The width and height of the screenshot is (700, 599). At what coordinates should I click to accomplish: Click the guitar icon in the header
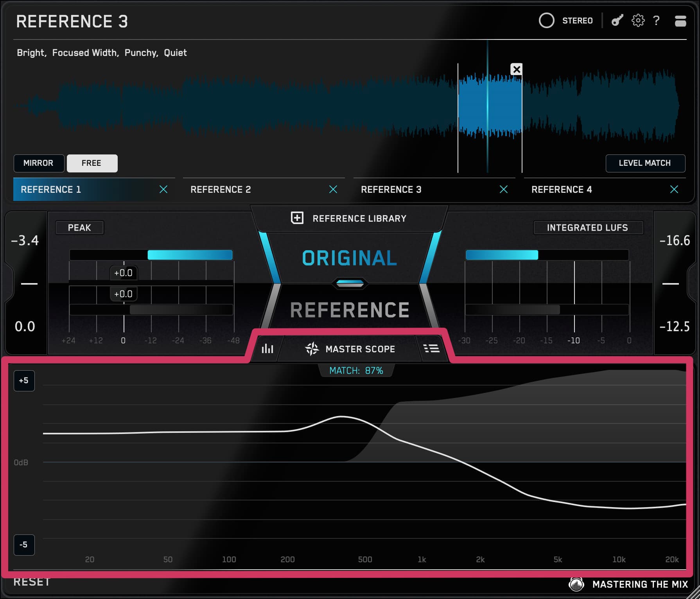[617, 20]
